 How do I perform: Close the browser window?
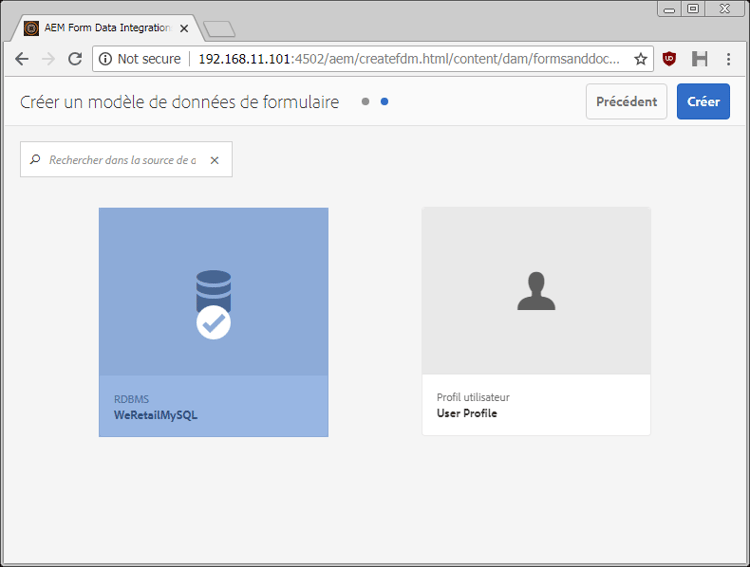[725, 9]
